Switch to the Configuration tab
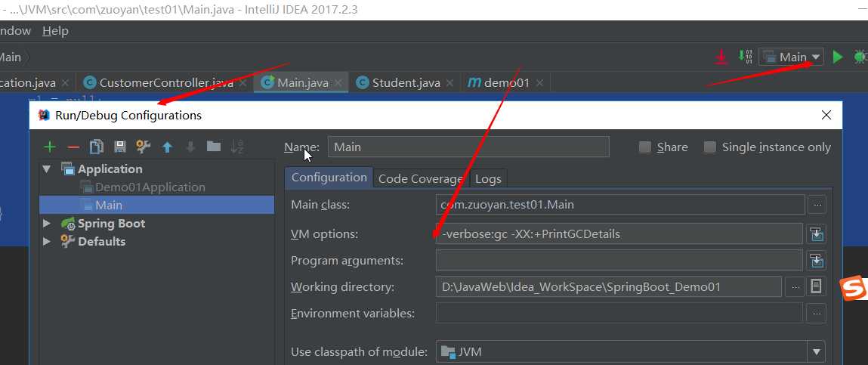868x365 pixels. pyautogui.click(x=329, y=178)
